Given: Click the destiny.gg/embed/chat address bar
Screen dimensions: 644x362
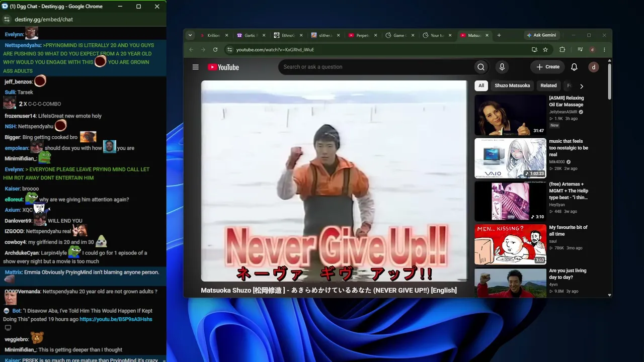Looking at the screenshot, I should (x=44, y=20).
